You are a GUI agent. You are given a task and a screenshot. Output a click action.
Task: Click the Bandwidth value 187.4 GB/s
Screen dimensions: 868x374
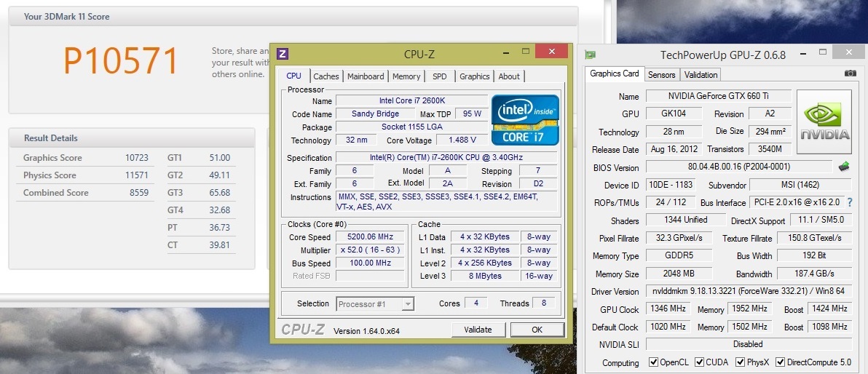pyautogui.click(x=814, y=274)
